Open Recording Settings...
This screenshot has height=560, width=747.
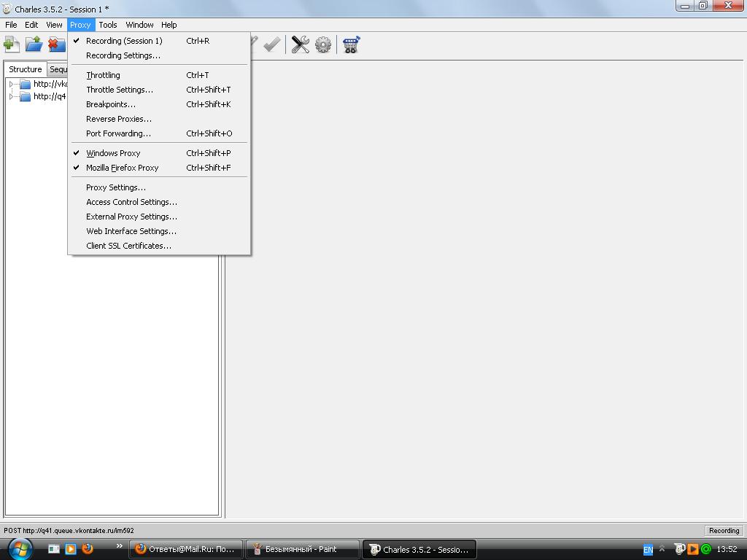coord(159,55)
